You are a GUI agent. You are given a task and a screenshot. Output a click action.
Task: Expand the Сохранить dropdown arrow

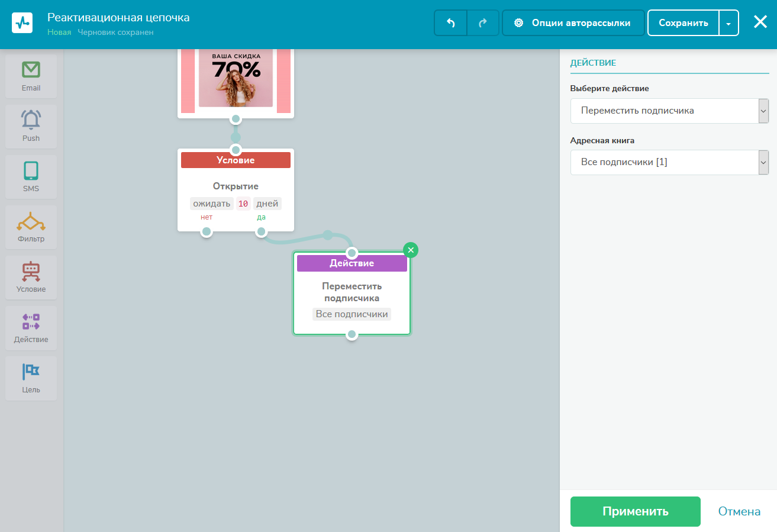coord(729,23)
